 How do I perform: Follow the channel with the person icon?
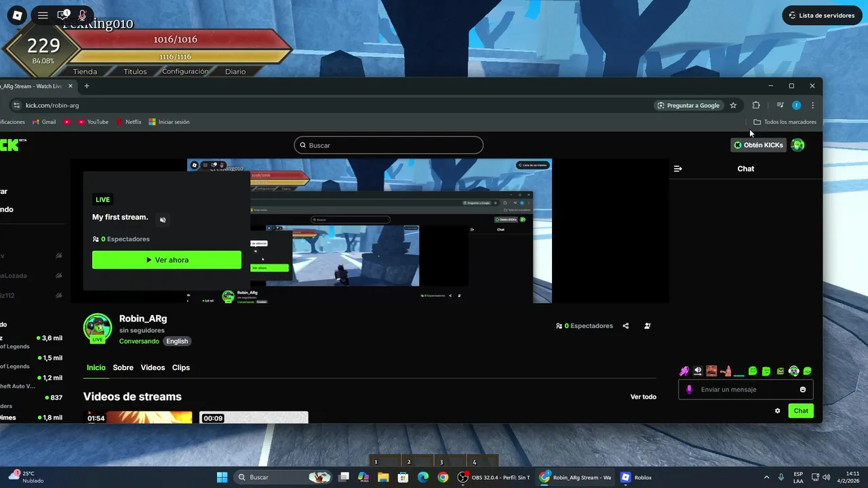point(648,326)
